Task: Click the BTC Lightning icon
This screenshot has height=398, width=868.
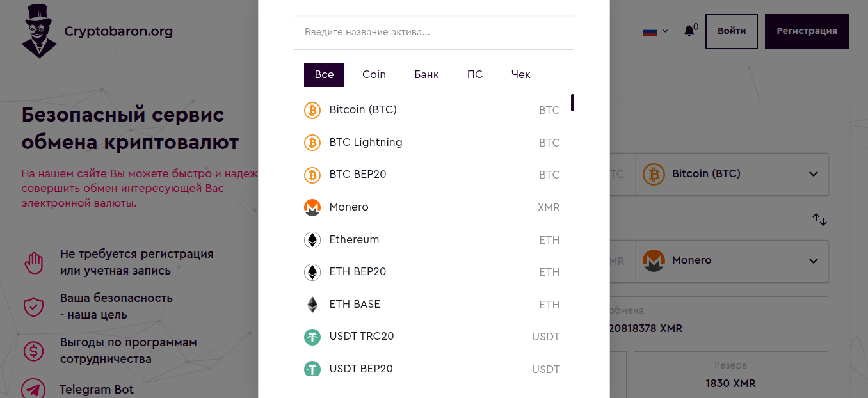Action: [x=312, y=142]
